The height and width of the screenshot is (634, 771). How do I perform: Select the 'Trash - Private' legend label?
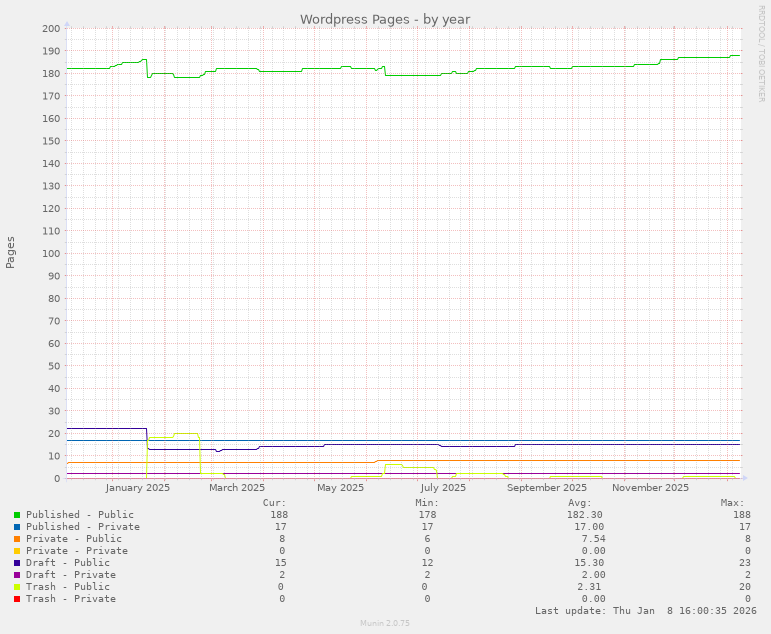71,599
